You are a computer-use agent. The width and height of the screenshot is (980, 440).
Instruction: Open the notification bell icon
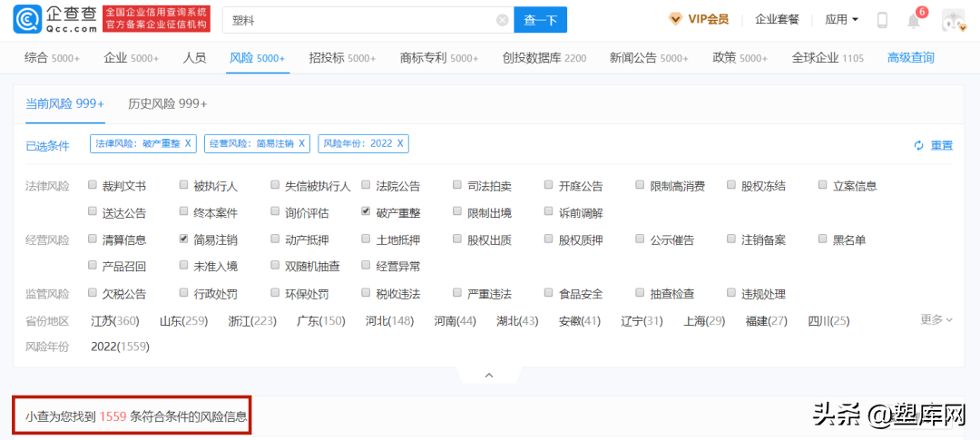(x=914, y=21)
